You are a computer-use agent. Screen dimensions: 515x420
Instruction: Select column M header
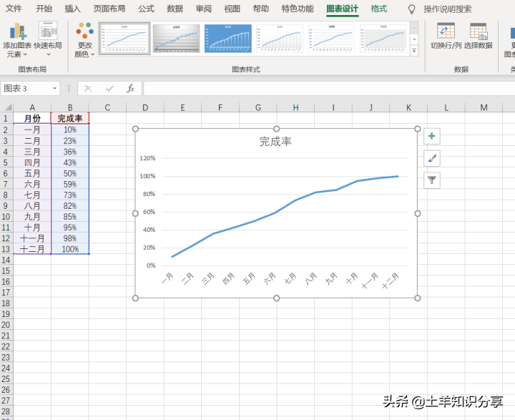(484, 107)
